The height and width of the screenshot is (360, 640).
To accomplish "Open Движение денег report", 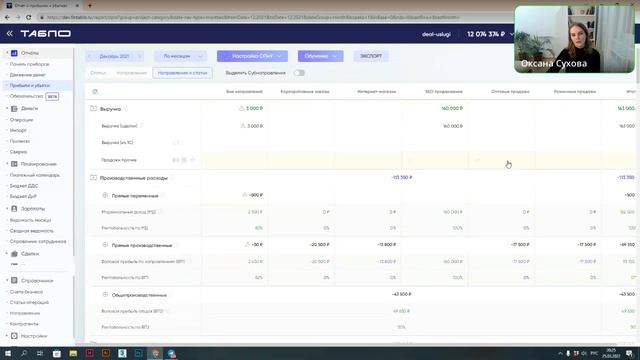I will pyautogui.click(x=28, y=75).
